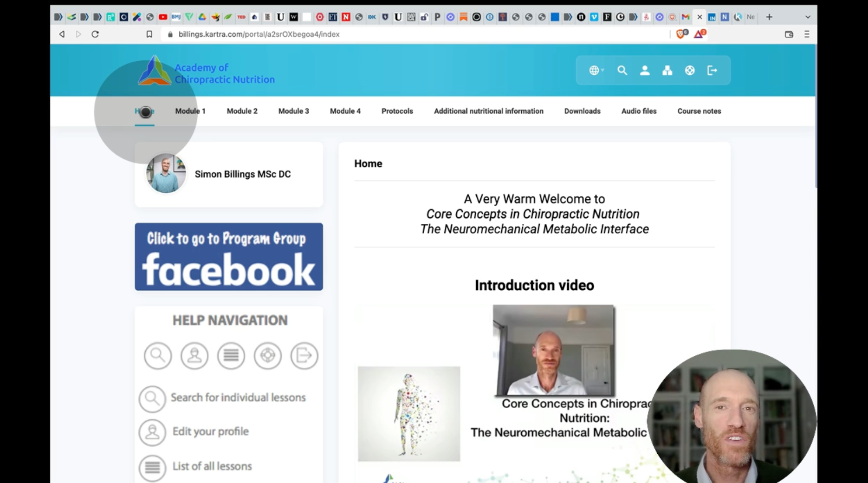The height and width of the screenshot is (483, 868).
Task: Click the Facebook Program Group banner
Action: [x=229, y=257]
